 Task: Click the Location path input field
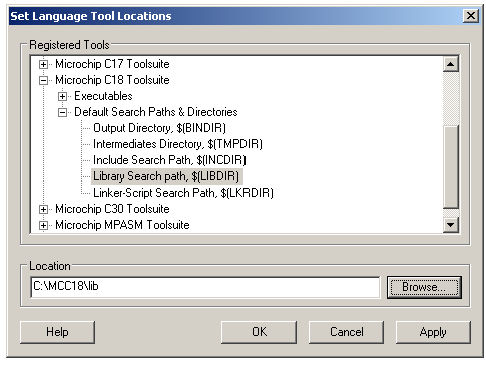(205, 287)
